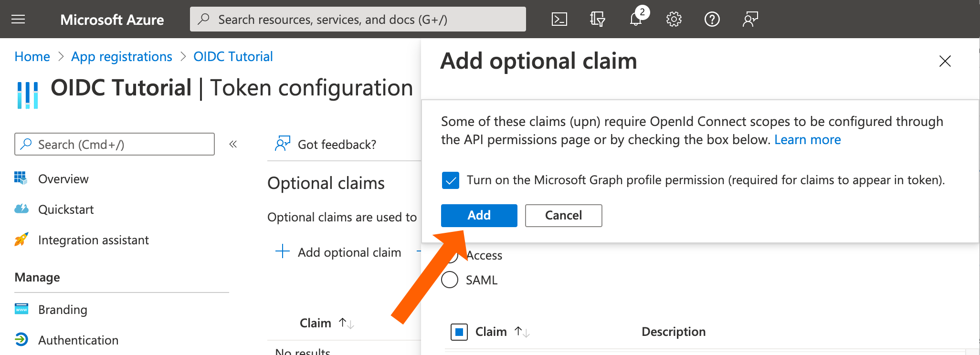Toggle the select-all Claim checkbox
This screenshot has width=980, height=355.
click(459, 332)
